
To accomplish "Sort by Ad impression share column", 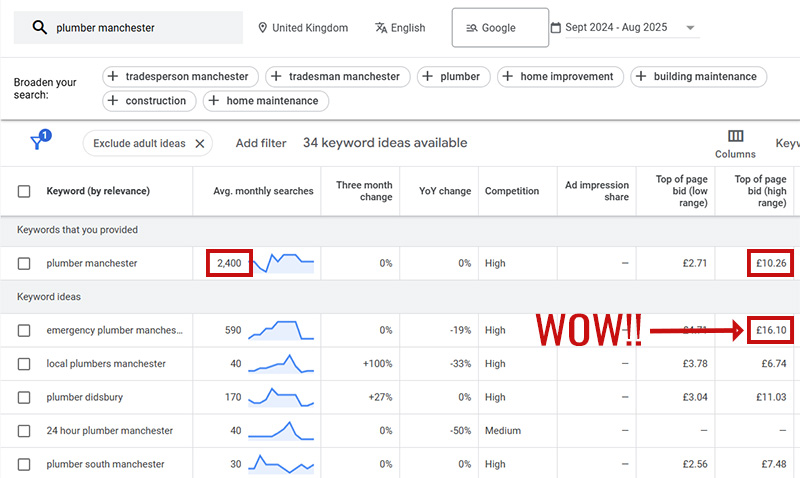I will pos(597,191).
